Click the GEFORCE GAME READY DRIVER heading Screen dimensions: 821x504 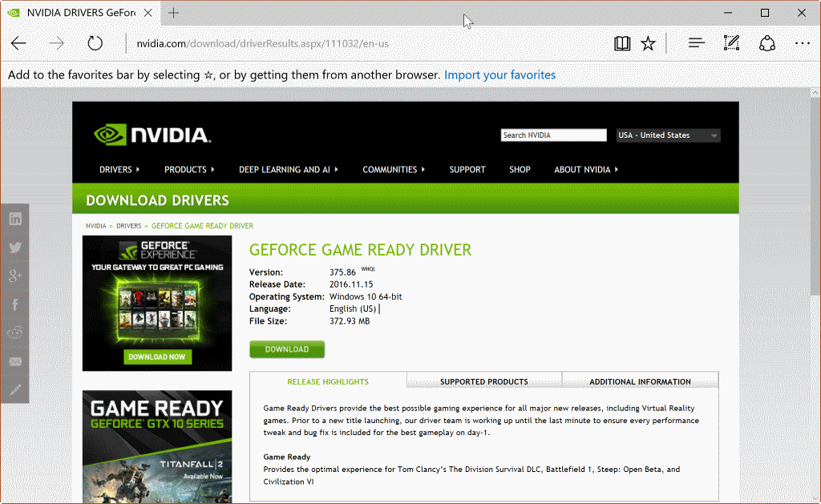tap(360, 250)
